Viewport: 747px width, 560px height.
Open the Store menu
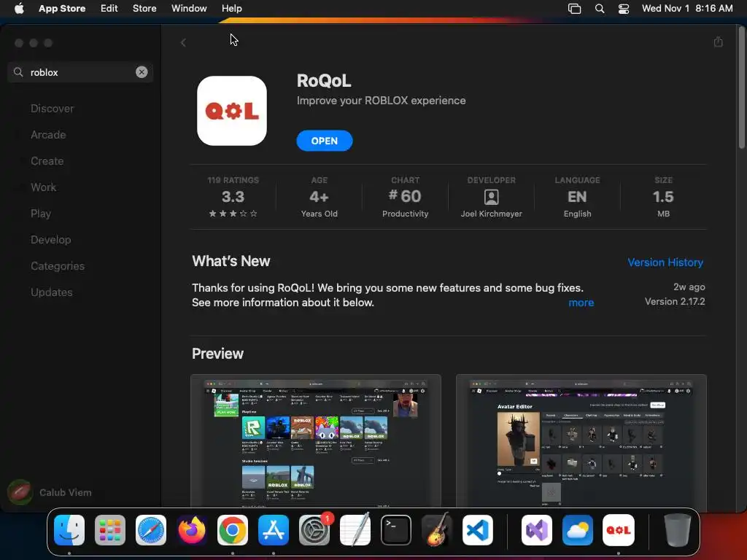[144, 8]
